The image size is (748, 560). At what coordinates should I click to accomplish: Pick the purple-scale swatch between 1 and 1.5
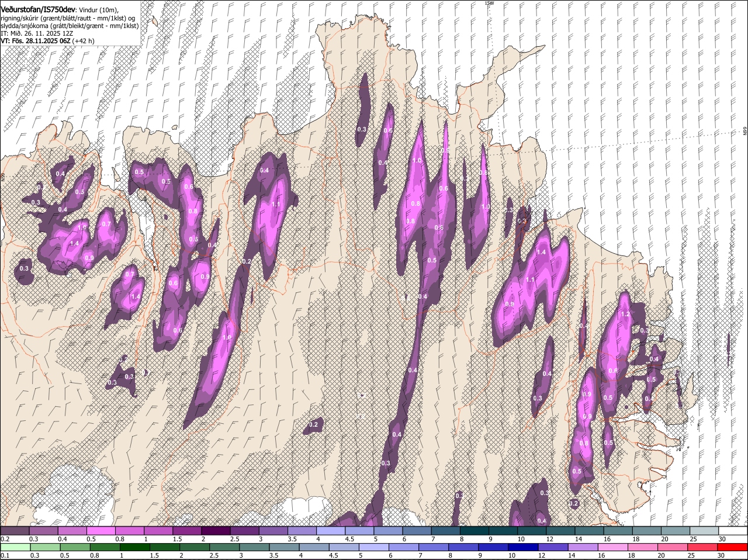(x=158, y=531)
